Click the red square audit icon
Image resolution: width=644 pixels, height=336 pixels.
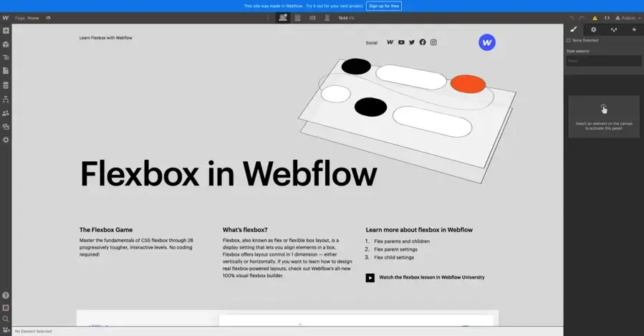coord(6,307)
